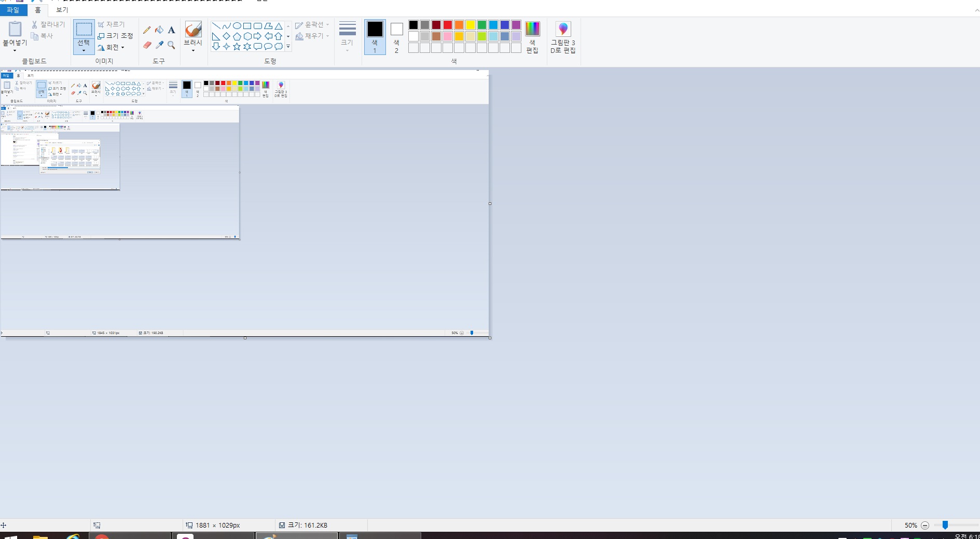Click the 크기: 161.2KB file size text

tap(308, 526)
